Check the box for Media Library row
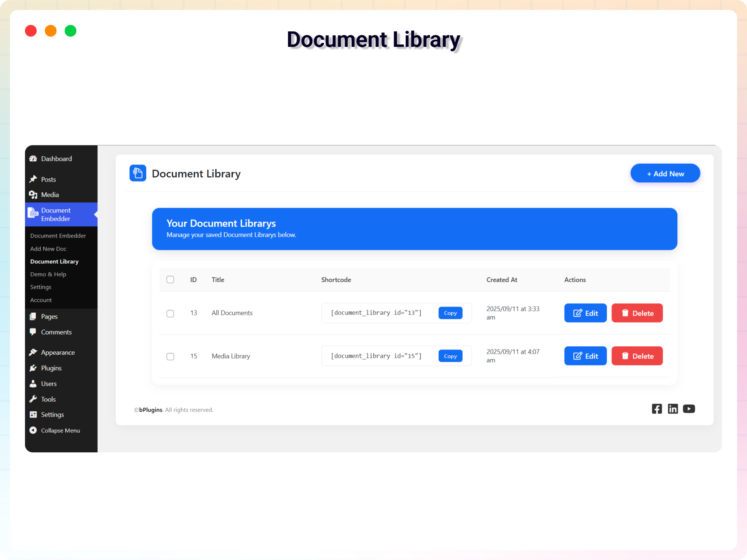The image size is (747, 560). click(170, 356)
